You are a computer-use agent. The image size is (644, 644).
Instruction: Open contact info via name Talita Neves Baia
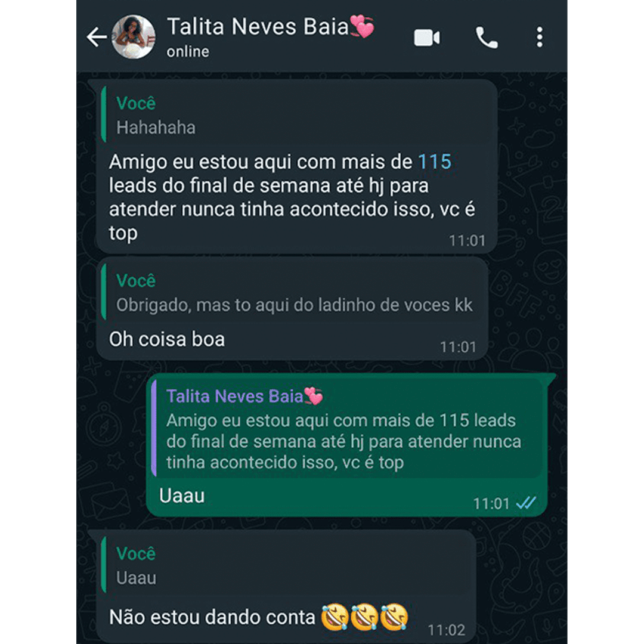[x=258, y=27]
